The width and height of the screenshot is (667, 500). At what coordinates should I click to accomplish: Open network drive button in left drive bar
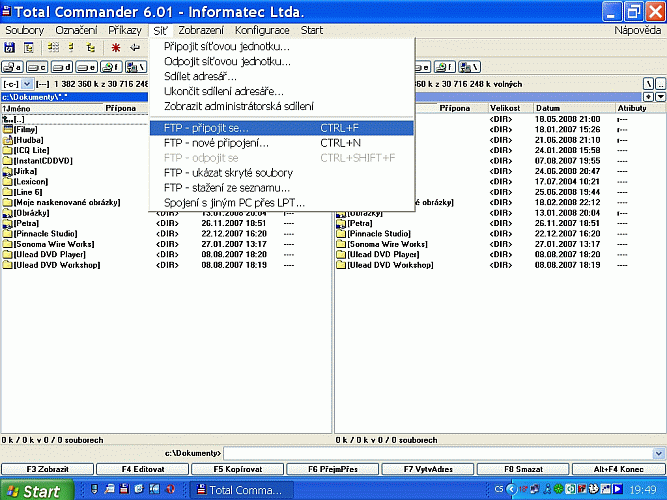point(136,67)
